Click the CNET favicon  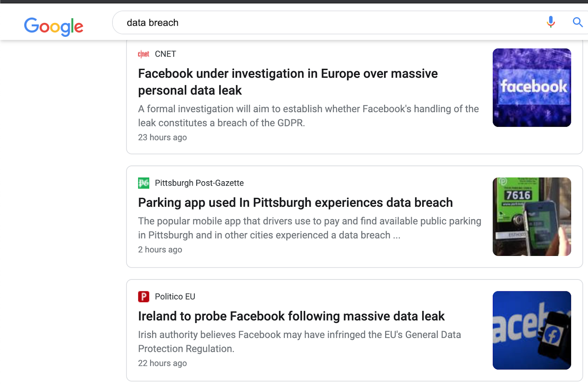143,54
